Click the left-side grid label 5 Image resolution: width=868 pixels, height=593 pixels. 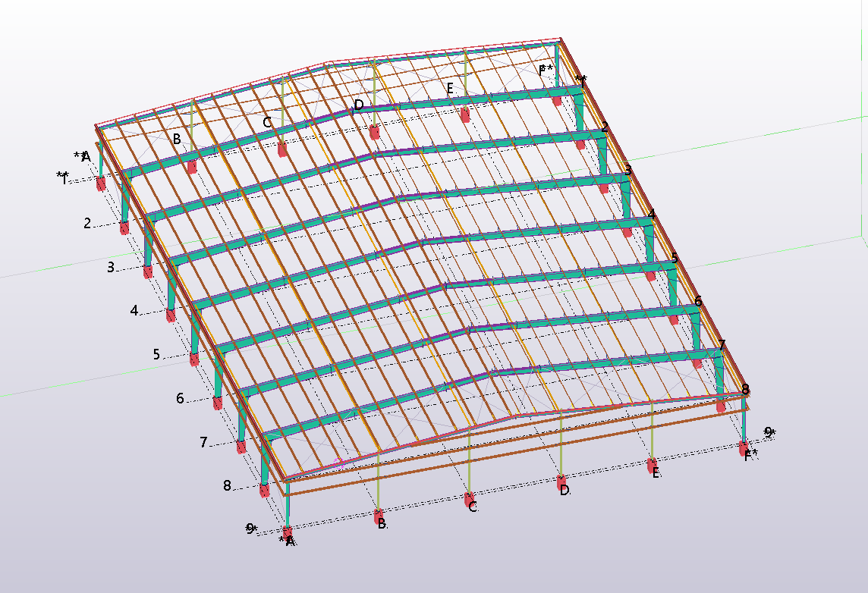click(157, 354)
